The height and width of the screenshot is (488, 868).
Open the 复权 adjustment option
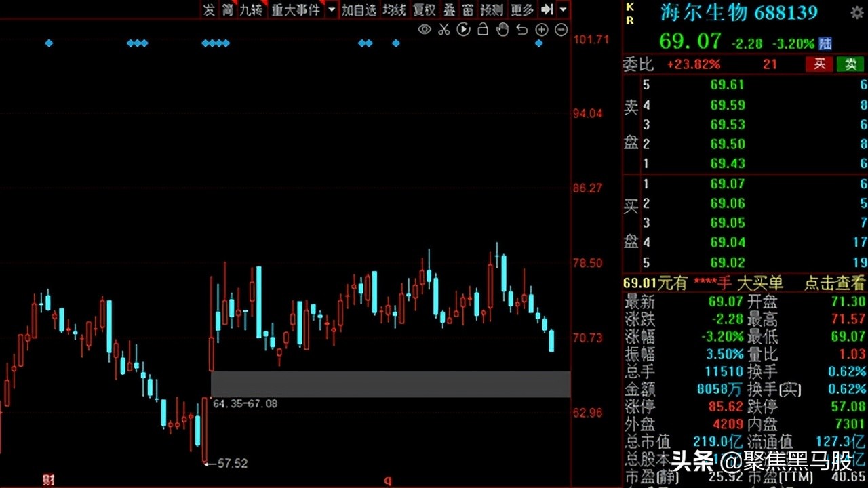click(424, 9)
